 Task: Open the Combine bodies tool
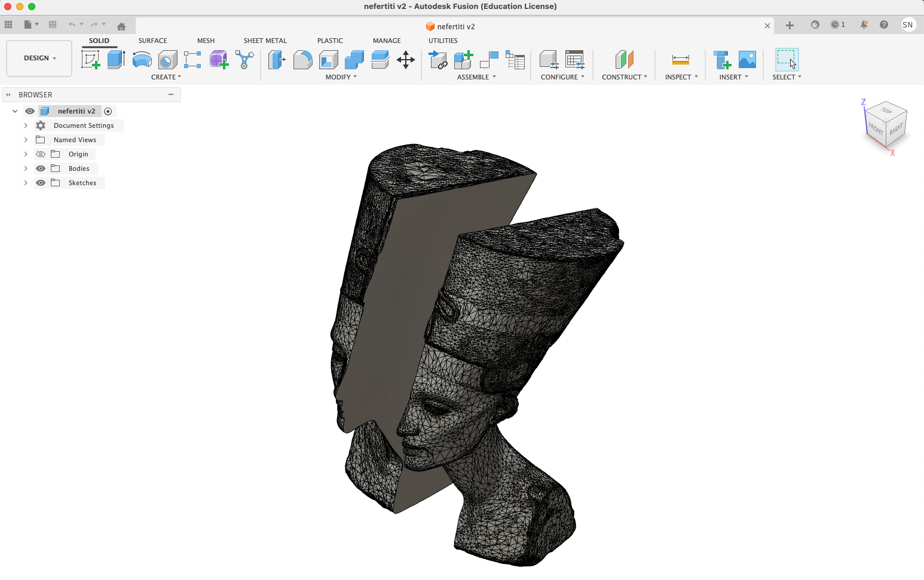354,60
